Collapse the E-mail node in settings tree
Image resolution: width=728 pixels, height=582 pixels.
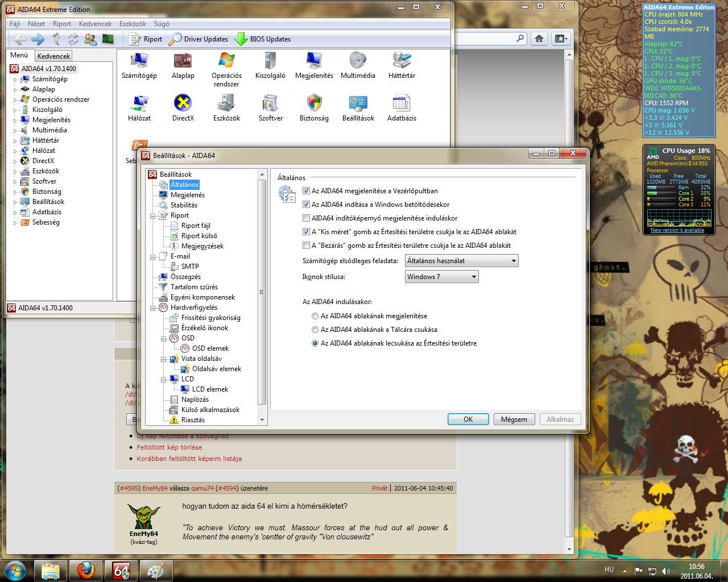(153, 257)
